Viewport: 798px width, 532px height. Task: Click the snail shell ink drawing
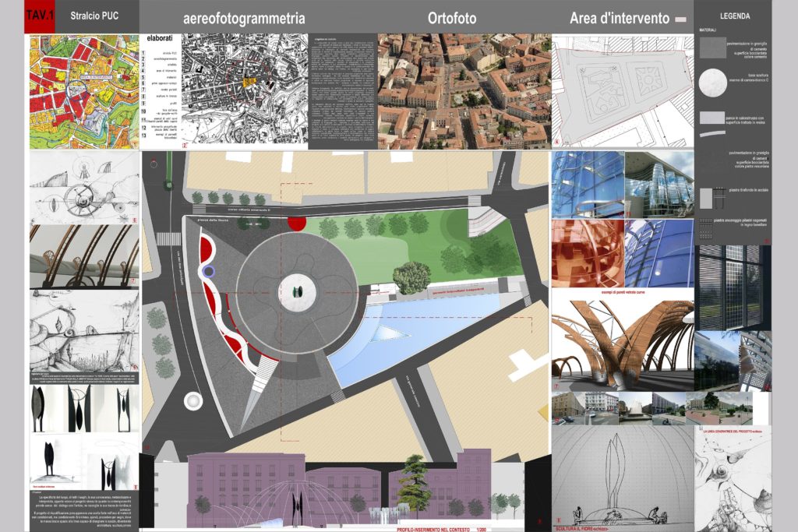[84, 330]
